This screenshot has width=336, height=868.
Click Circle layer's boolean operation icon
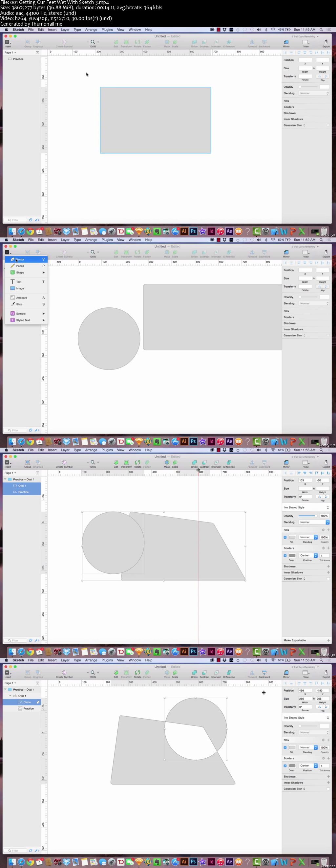[38, 702]
